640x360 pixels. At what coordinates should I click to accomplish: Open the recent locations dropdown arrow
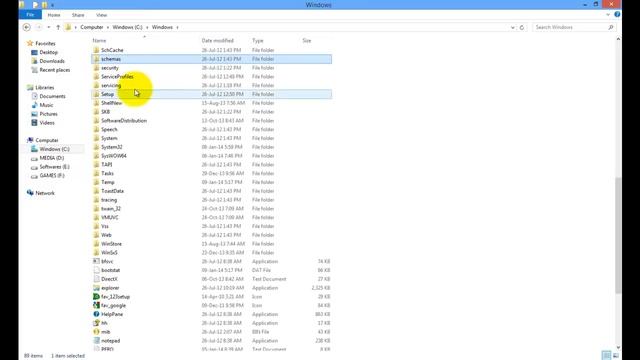coord(49,27)
